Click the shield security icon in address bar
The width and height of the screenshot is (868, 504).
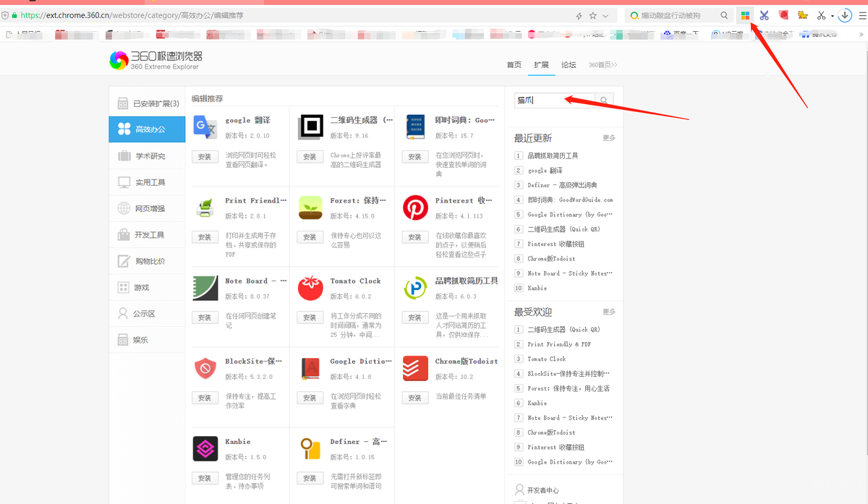pyautogui.click(x=5, y=15)
